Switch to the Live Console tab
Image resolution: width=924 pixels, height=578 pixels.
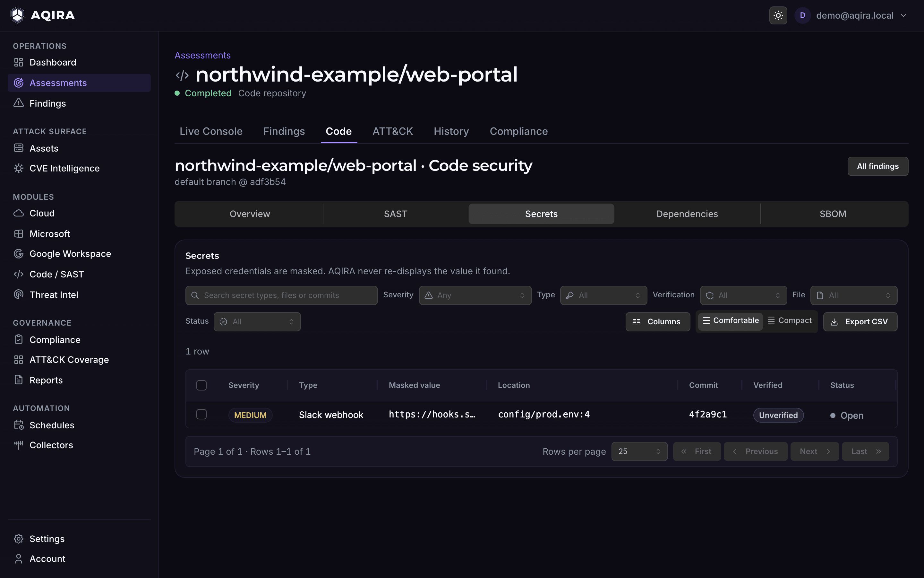[211, 132]
